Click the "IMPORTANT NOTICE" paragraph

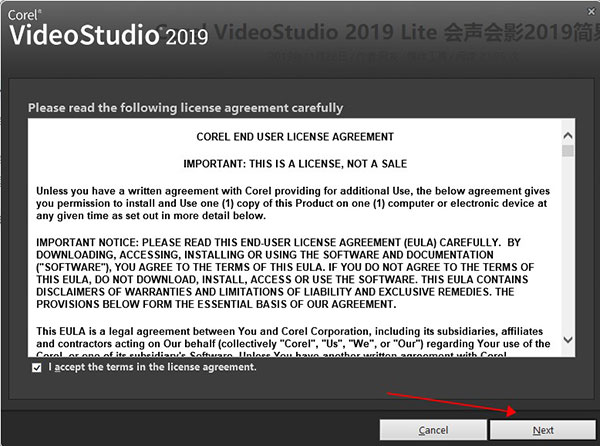pos(292,276)
